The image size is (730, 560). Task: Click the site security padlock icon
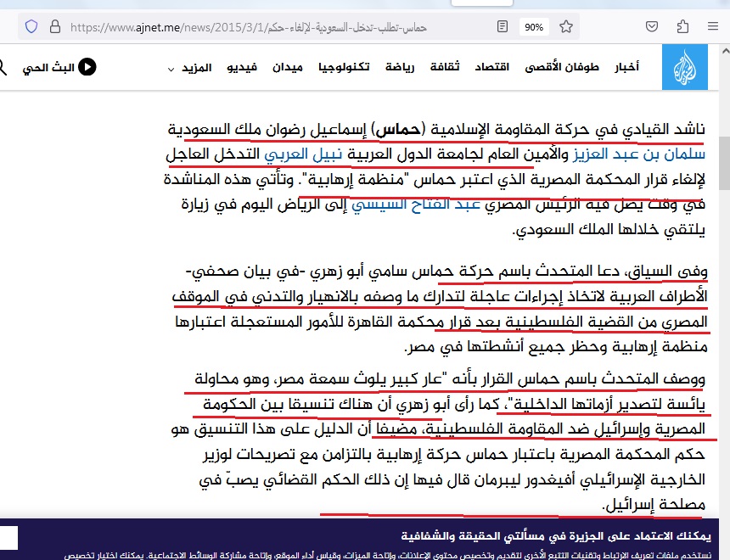tap(55, 26)
